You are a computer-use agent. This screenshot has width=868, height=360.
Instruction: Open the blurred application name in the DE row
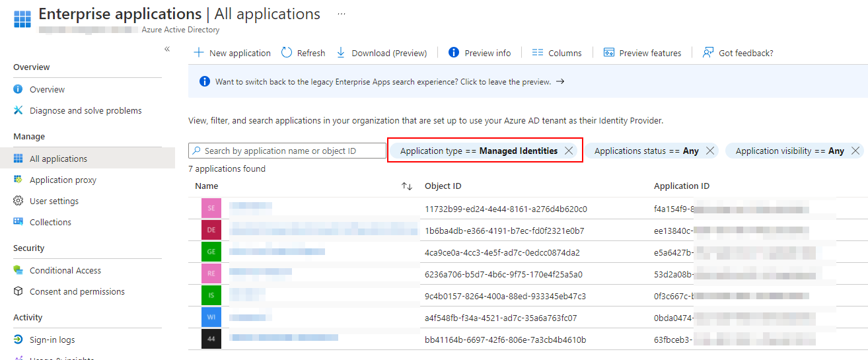pyautogui.click(x=324, y=230)
